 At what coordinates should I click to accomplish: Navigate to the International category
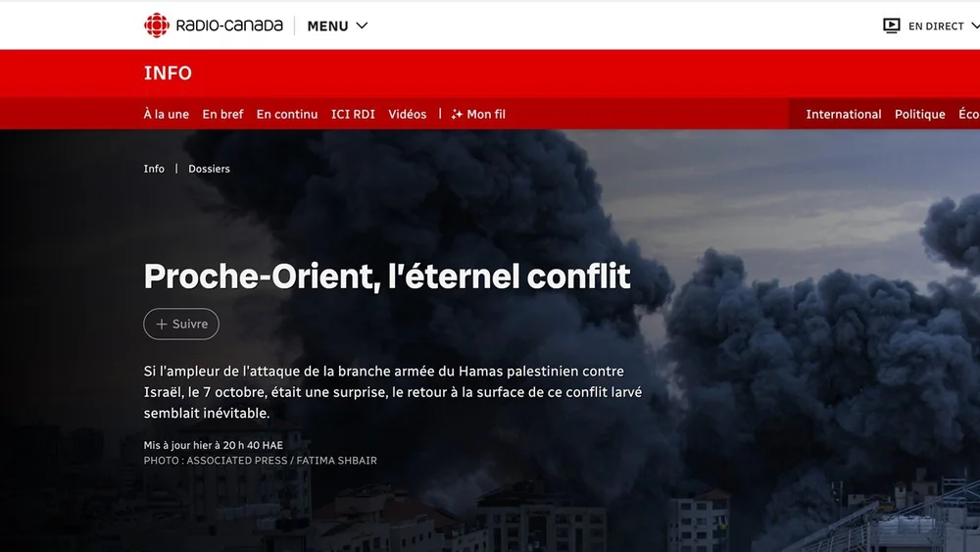tap(843, 115)
